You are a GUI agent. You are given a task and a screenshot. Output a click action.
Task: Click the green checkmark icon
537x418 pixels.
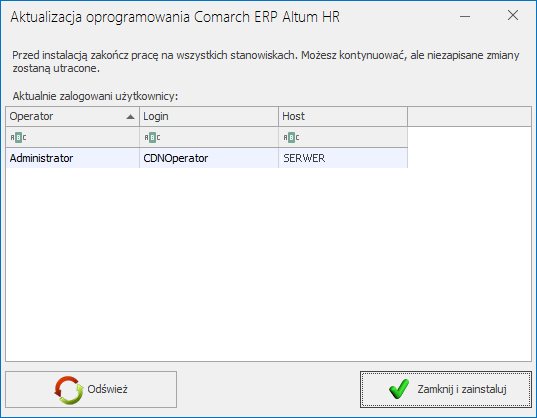coord(399,389)
